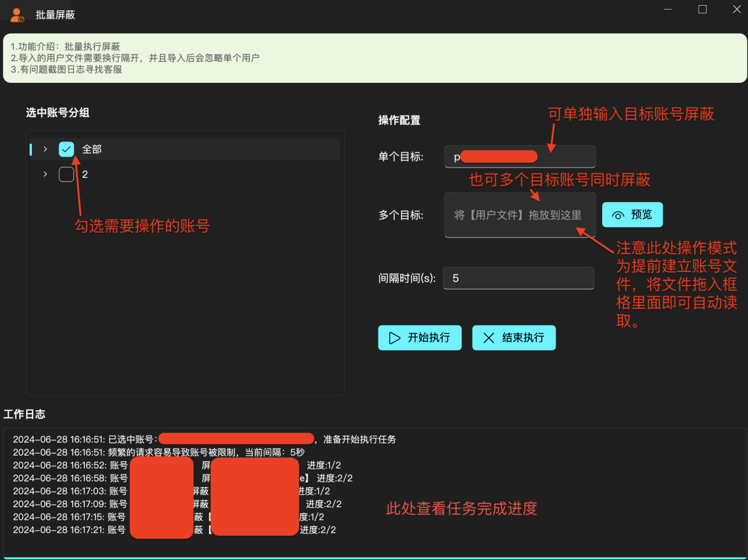Click the log line containing 频繁的请求容易导致账号被限制
Screen dimensions: 748x560
tap(159, 452)
